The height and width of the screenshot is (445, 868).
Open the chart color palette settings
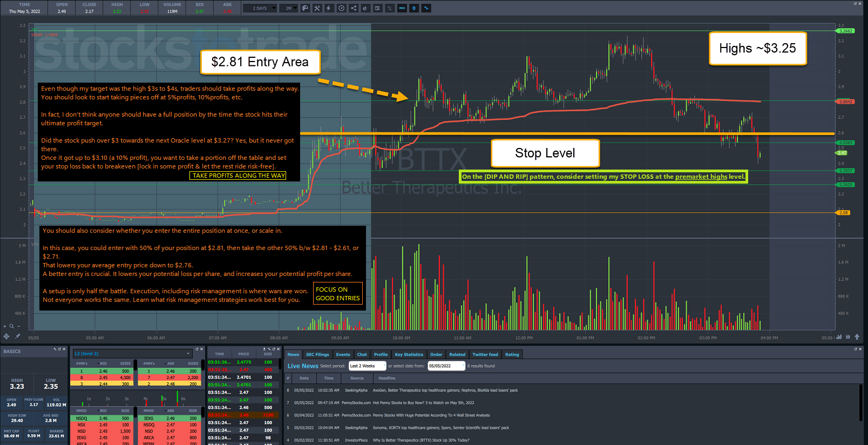pos(305,8)
